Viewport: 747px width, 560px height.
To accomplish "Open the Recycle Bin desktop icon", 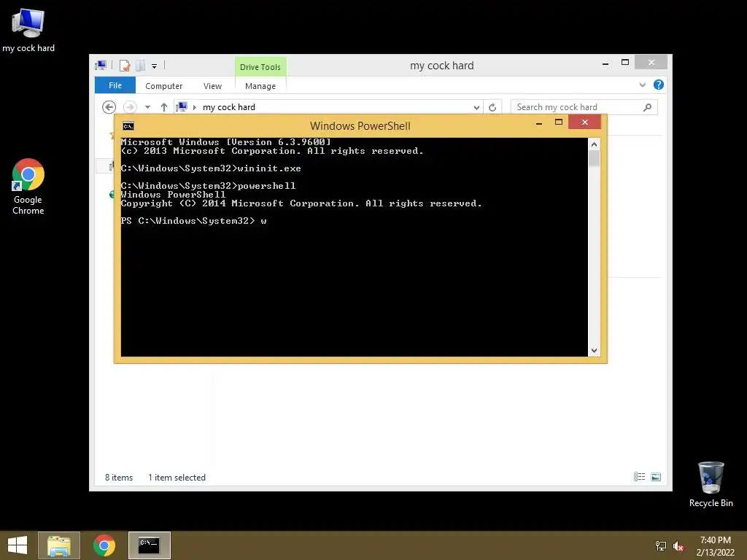I will tap(711, 484).
